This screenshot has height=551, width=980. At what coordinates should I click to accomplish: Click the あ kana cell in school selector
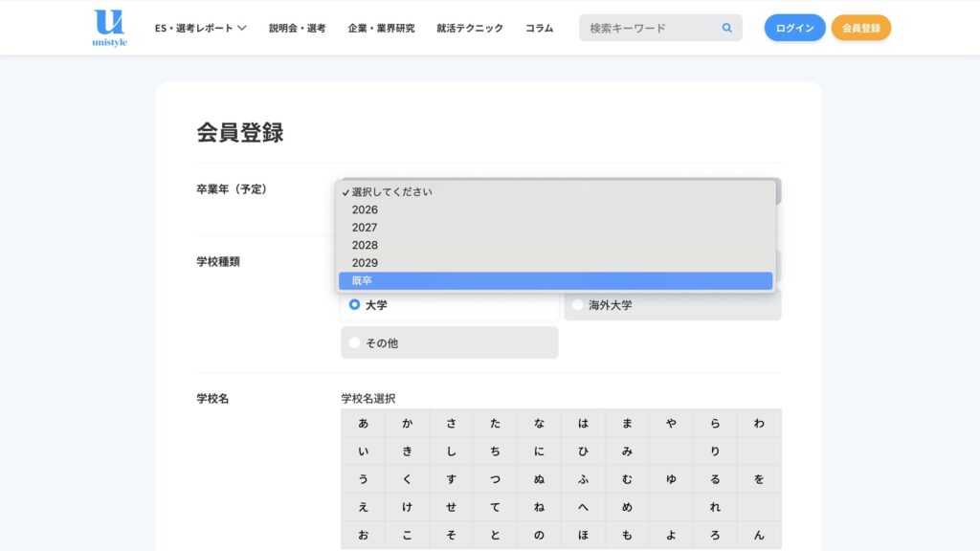coord(363,423)
